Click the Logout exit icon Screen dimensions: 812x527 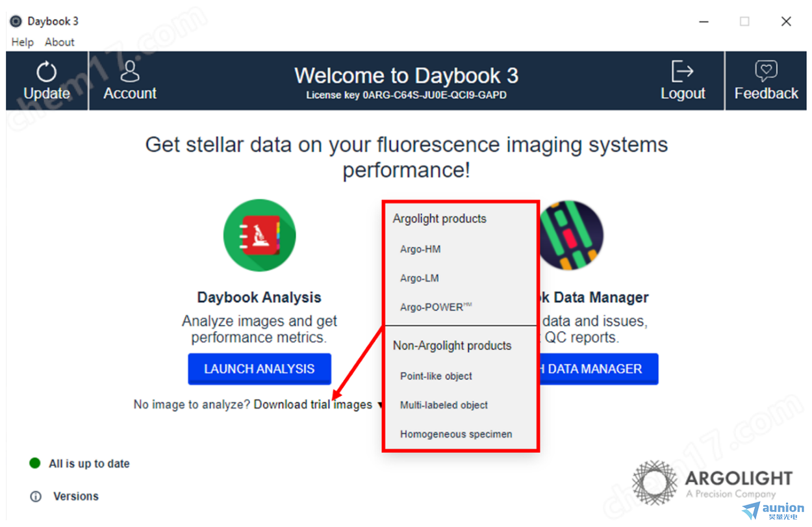pyautogui.click(x=683, y=71)
